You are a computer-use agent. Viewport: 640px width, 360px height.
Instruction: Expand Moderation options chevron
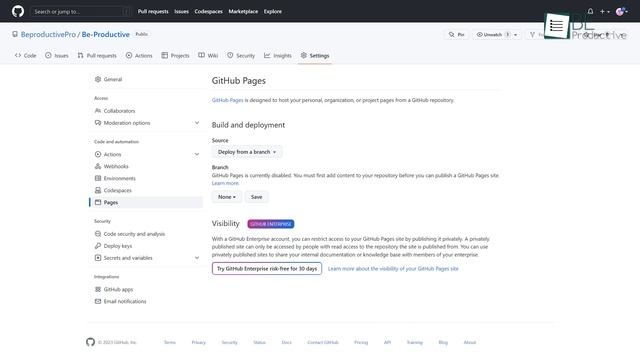pyautogui.click(x=197, y=123)
